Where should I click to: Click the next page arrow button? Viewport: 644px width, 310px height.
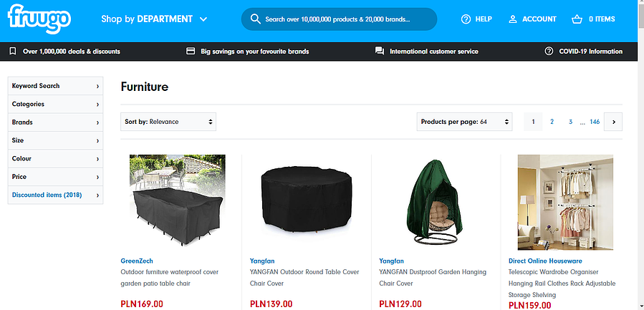coord(612,122)
